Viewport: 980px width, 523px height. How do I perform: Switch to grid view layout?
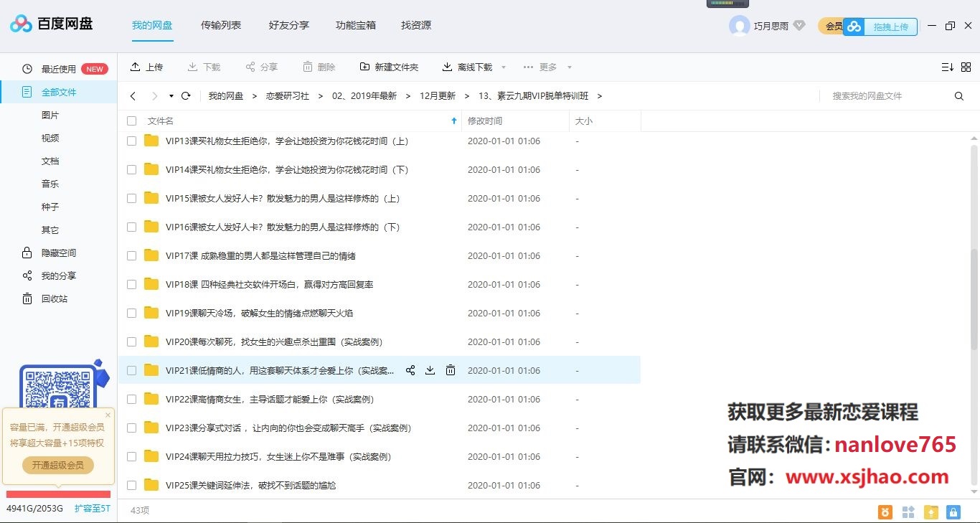pyautogui.click(x=966, y=67)
